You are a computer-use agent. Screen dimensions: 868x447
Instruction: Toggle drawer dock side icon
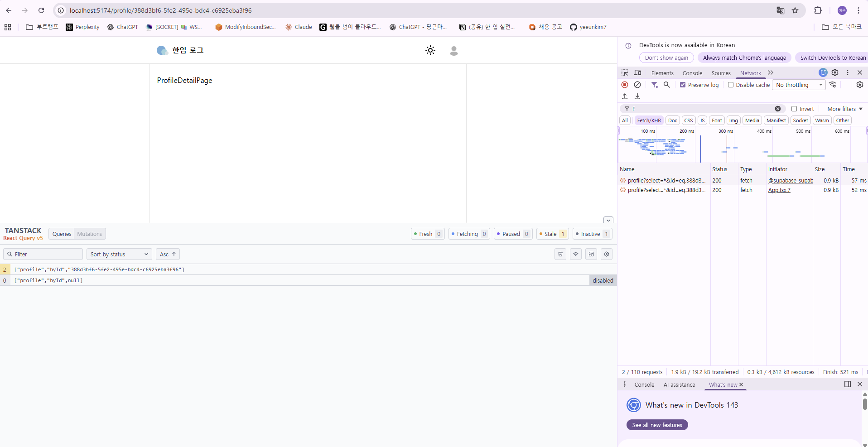click(x=848, y=384)
